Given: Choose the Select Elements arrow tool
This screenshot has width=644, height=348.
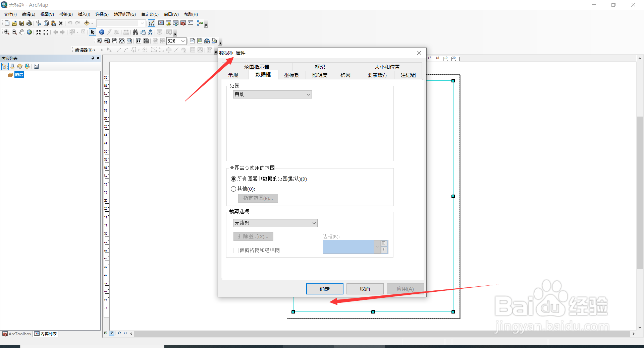Looking at the screenshot, I should (x=93, y=32).
